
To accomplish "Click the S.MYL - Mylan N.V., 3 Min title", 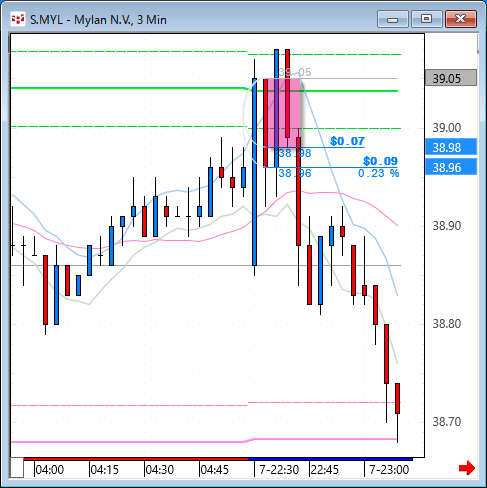I will (98, 20).
